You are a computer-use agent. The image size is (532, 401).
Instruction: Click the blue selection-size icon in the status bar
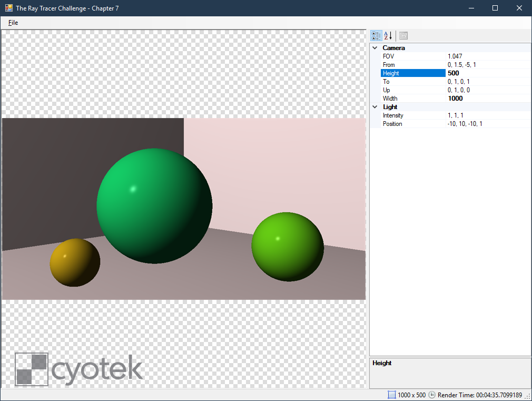[x=391, y=395]
